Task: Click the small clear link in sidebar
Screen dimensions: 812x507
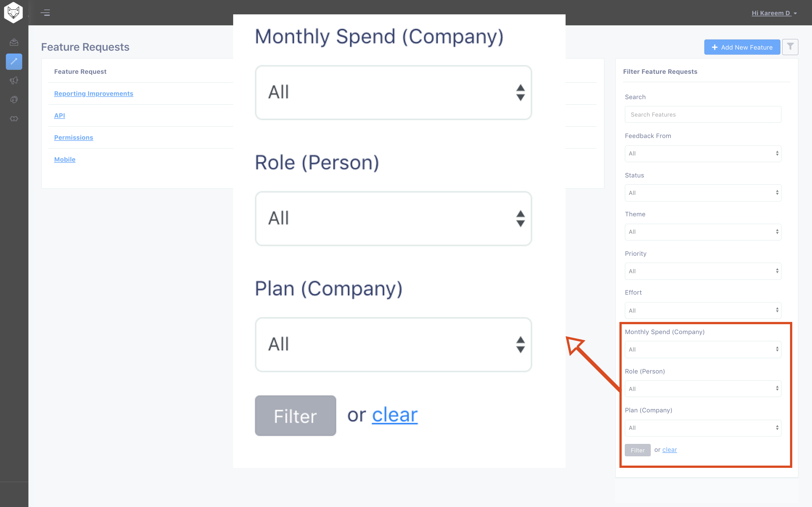Action: (669, 450)
